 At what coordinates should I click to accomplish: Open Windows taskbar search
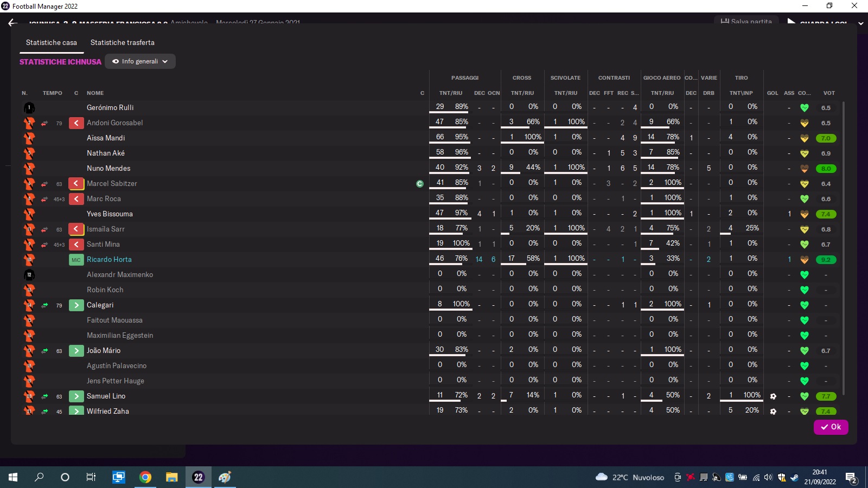pyautogui.click(x=39, y=477)
